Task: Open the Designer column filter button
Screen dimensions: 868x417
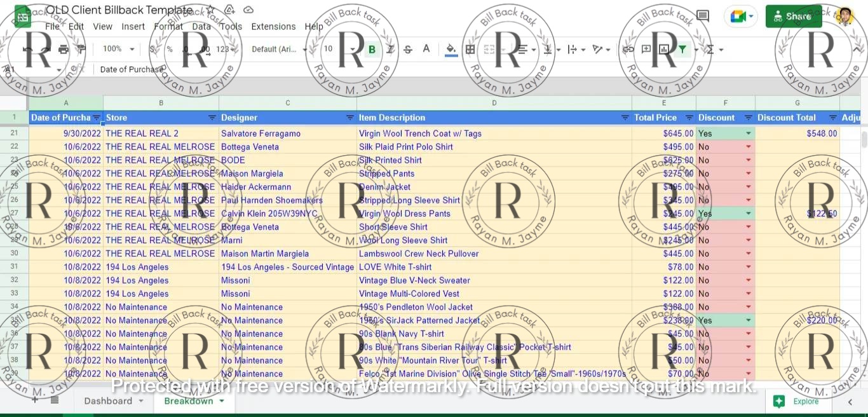Action: 350,118
